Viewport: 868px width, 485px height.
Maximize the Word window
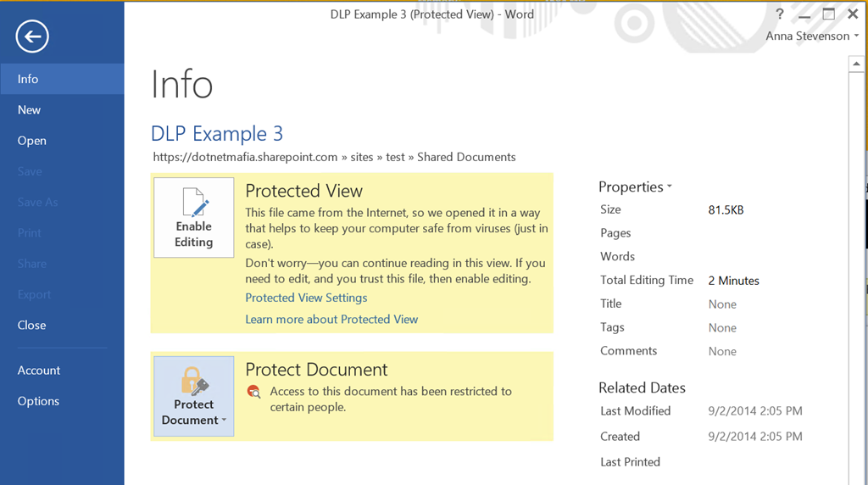click(x=829, y=14)
